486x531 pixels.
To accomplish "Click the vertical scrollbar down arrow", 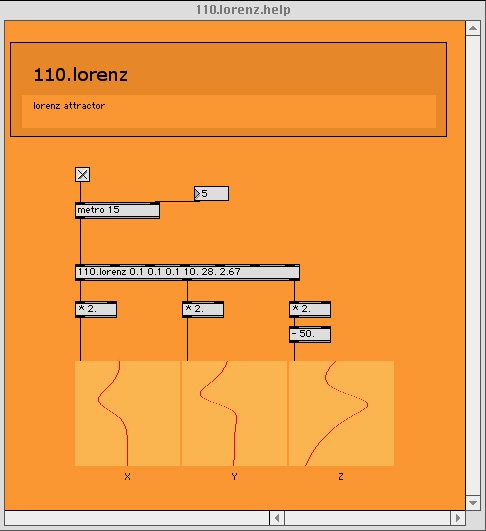I will [x=473, y=503].
